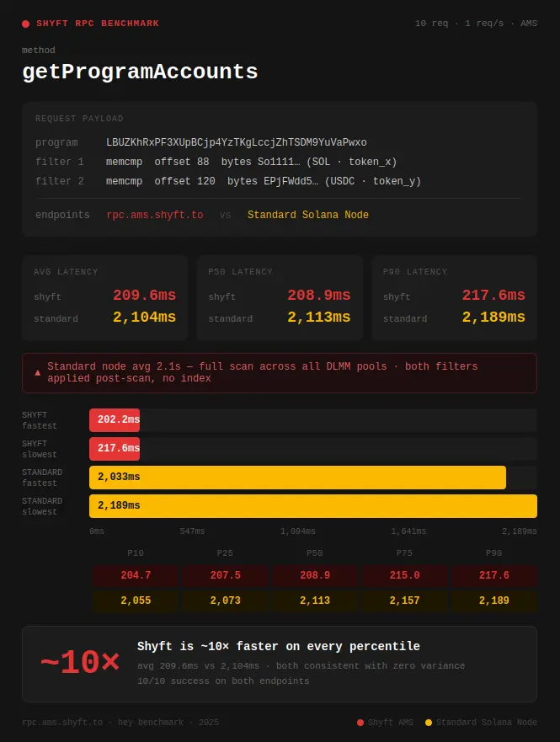Click the 207.5 cell in the percentile table
The height and width of the screenshot is (742, 560).
click(x=225, y=575)
